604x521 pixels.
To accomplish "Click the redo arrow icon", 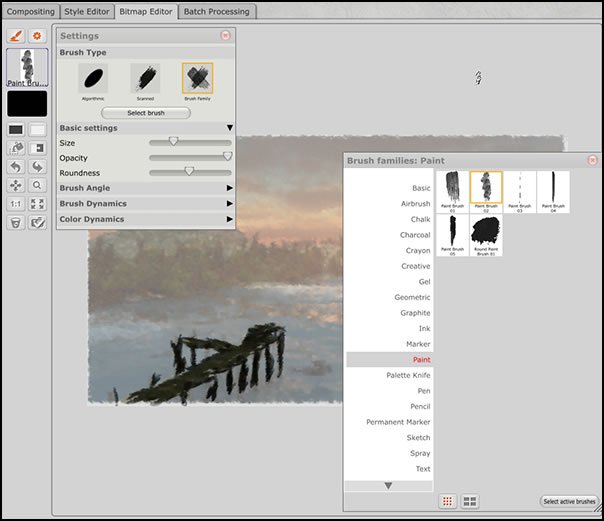I will click(37, 167).
